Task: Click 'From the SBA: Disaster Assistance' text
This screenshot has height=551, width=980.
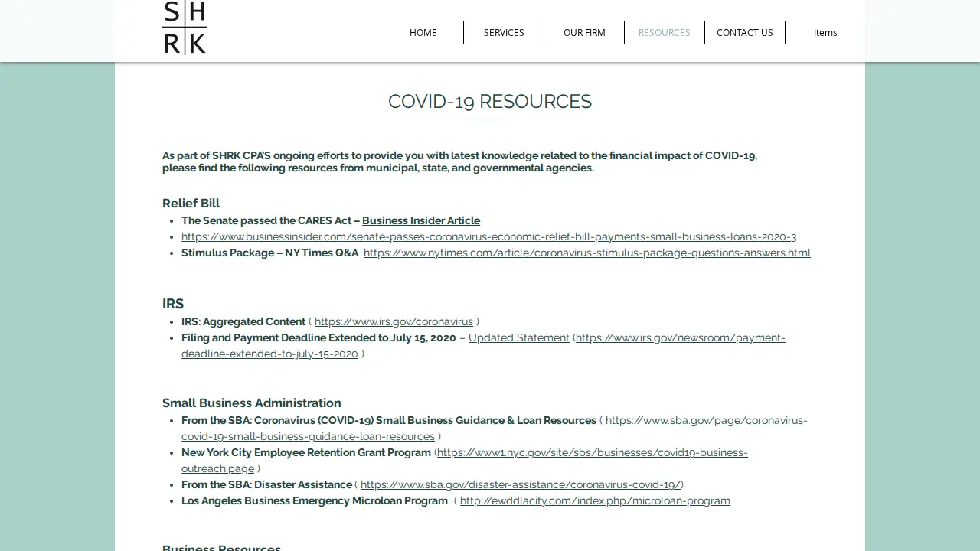Action: 266,484
